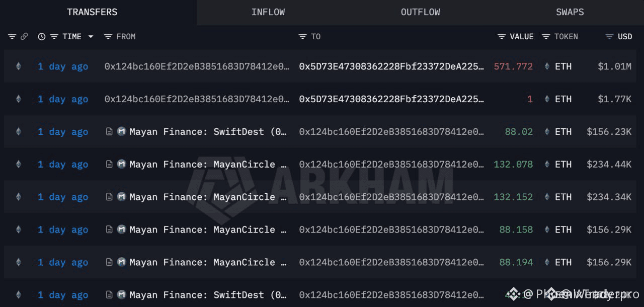
Task: Click the Ethereum chain icon in the $1.77K row
Action: click(x=19, y=99)
